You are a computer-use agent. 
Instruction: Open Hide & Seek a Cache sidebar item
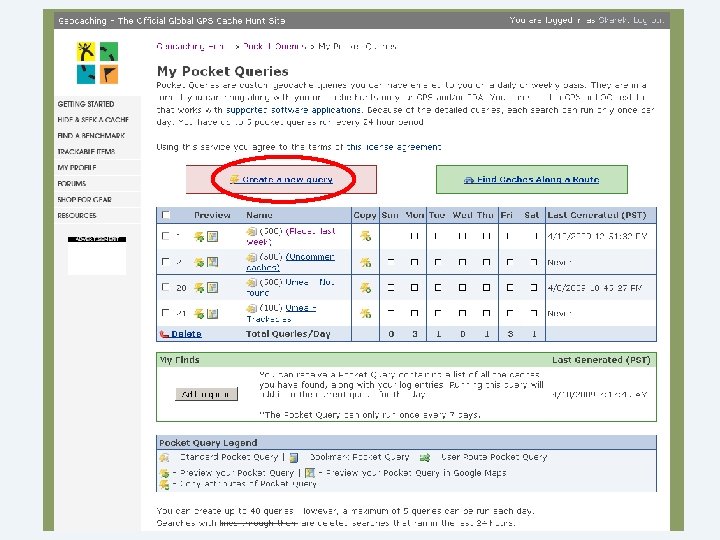tap(93, 120)
